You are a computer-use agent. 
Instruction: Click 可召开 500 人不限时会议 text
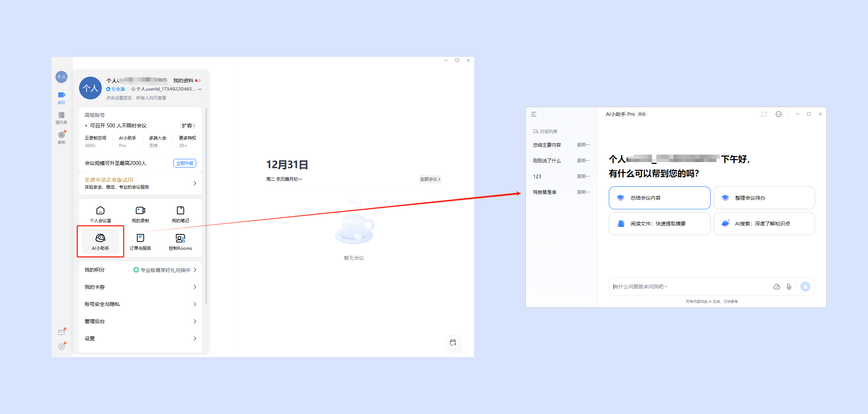[118, 126]
